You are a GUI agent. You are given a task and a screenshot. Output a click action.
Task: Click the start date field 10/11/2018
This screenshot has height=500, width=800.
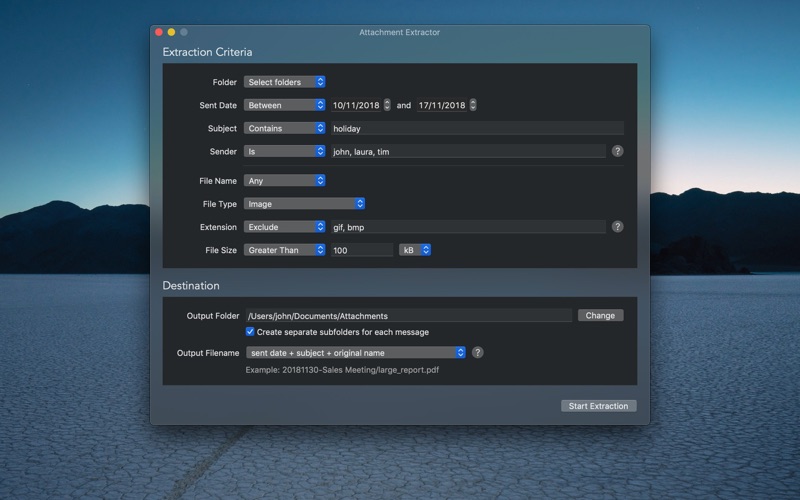coord(356,105)
